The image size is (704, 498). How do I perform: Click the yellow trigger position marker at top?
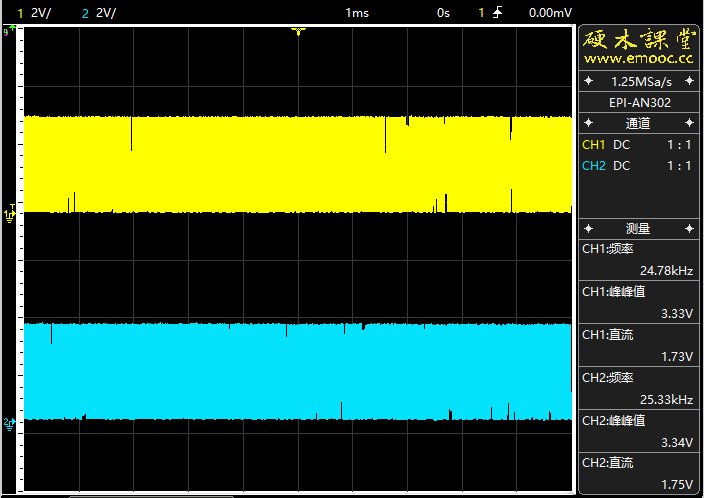297,32
